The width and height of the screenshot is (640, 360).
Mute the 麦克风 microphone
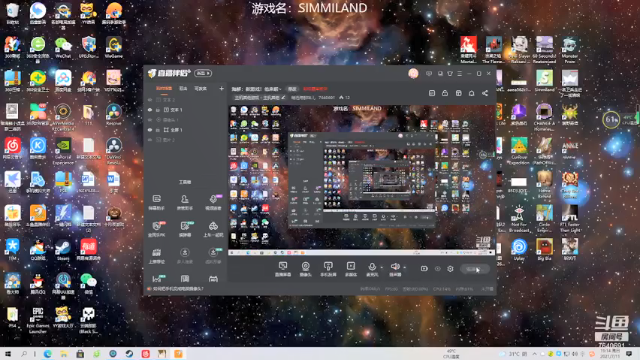click(372, 269)
